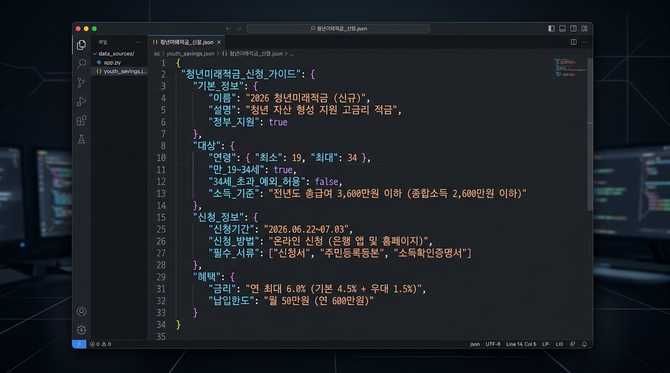
Task: Open Explorer panel ellipsis menu
Action: click(x=138, y=42)
